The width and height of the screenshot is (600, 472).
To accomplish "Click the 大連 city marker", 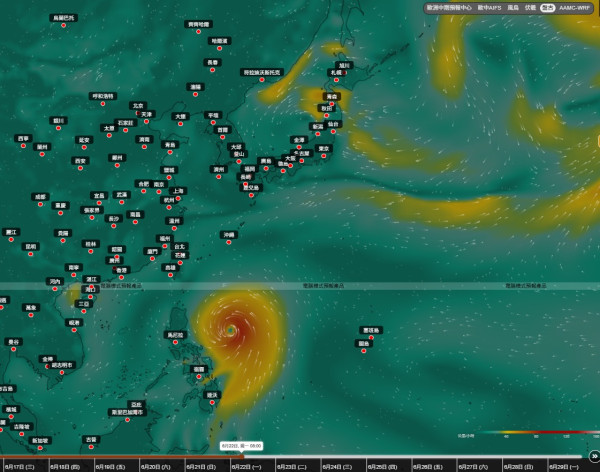I will 180,117.
